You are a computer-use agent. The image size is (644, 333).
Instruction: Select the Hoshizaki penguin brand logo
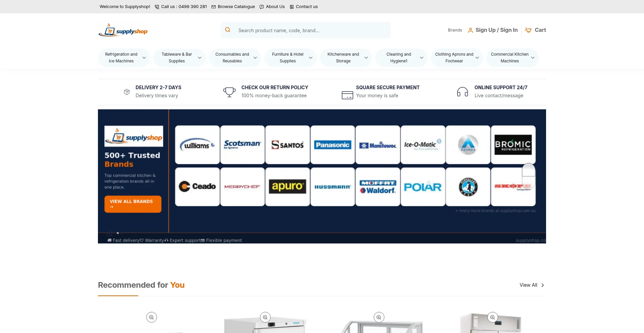(468, 187)
